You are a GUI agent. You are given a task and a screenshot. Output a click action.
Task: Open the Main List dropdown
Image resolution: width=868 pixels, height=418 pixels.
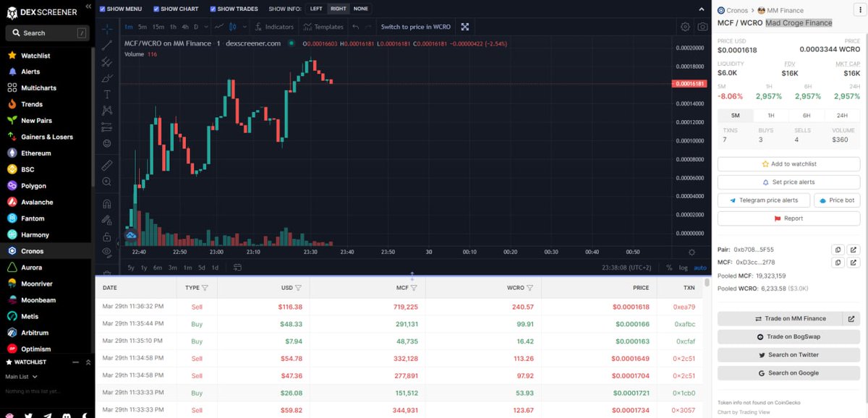click(21, 377)
